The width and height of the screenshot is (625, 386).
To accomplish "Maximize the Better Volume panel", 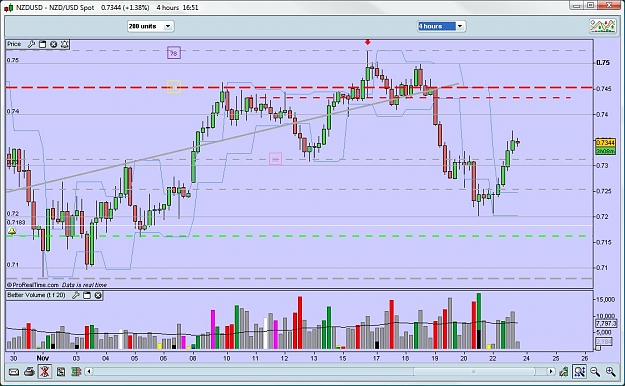I will click(x=87, y=295).
